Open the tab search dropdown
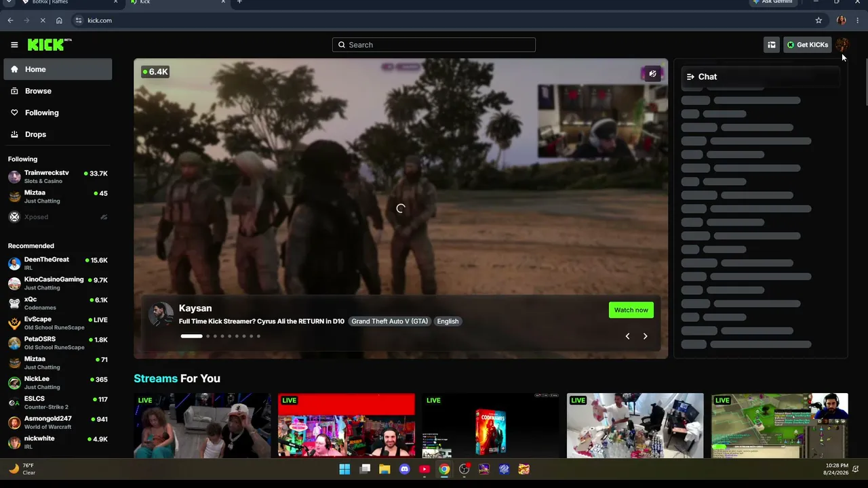Viewport: 868px width, 488px height. click(8, 3)
